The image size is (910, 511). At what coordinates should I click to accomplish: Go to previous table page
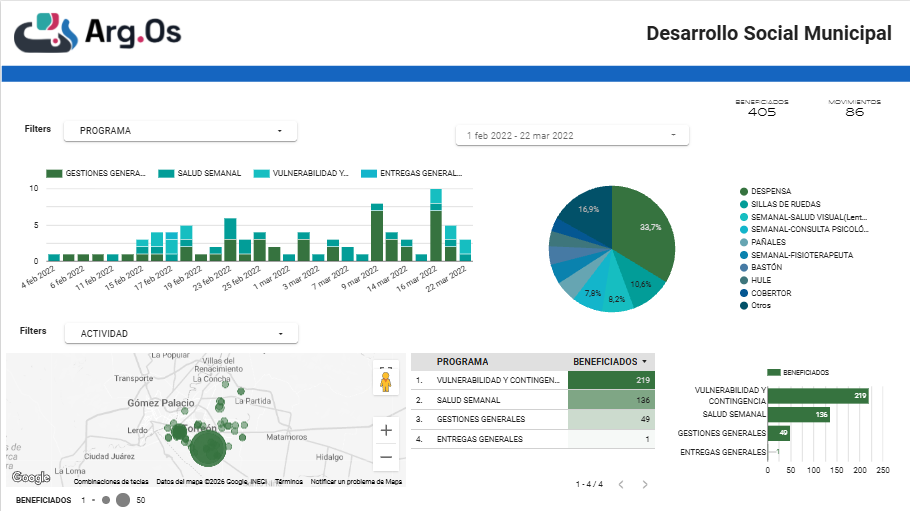pyautogui.click(x=621, y=484)
